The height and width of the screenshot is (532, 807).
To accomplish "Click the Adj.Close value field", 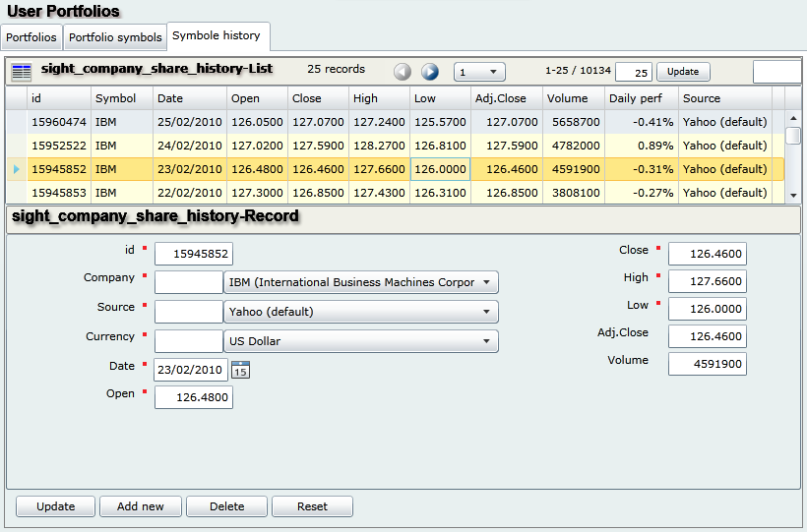I will point(708,336).
